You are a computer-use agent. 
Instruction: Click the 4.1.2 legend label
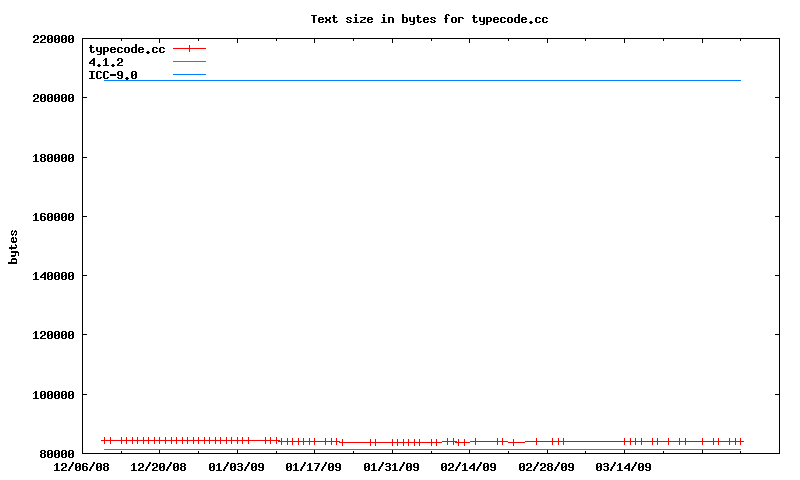[106, 62]
